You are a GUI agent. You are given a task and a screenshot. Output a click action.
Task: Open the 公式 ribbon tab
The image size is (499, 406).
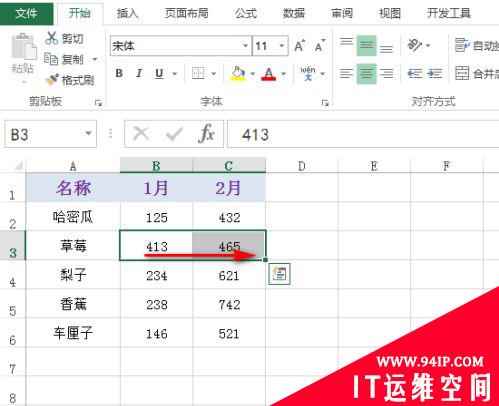[246, 13]
